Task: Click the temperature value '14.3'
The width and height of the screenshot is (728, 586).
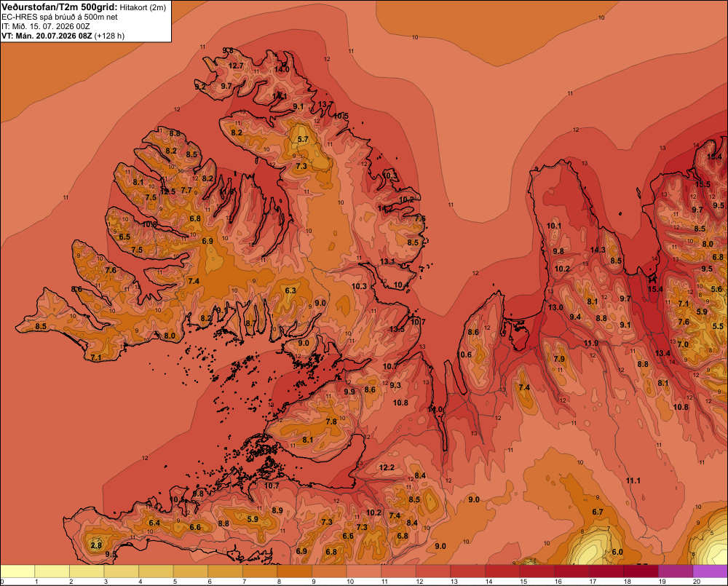Action: click(x=598, y=250)
